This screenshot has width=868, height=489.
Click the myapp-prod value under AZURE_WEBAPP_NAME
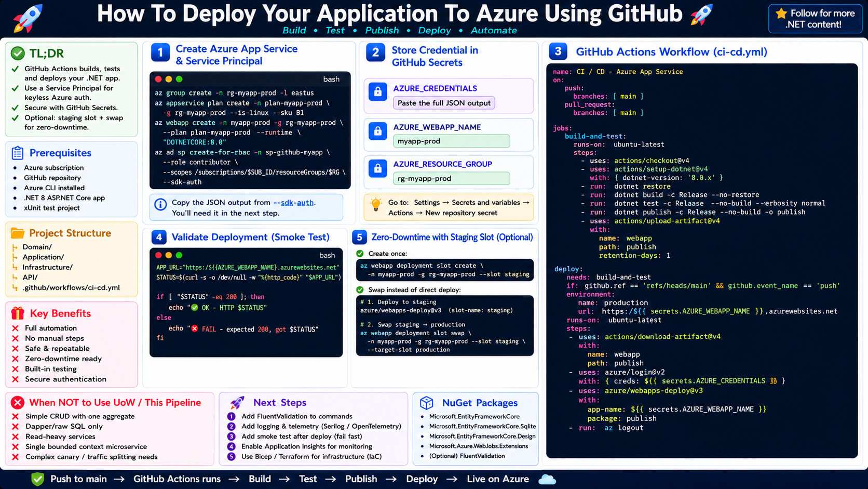452,141
